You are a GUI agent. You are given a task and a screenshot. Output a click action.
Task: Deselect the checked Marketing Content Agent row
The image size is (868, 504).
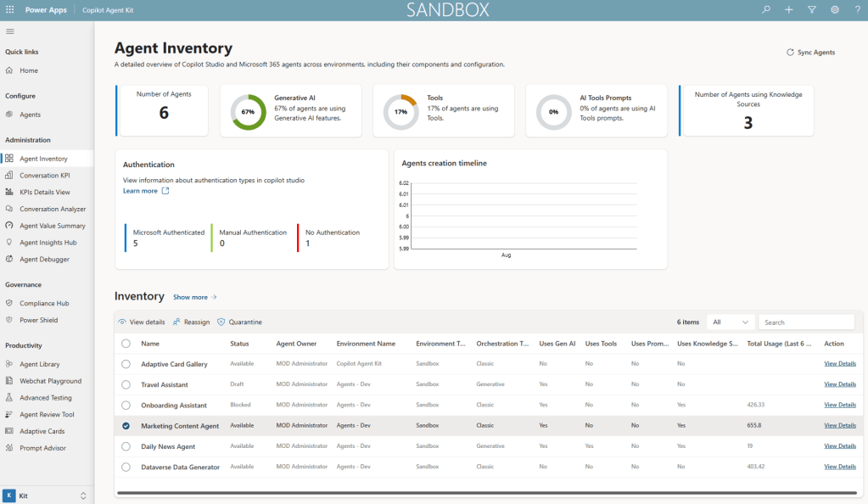click(126, 426)
